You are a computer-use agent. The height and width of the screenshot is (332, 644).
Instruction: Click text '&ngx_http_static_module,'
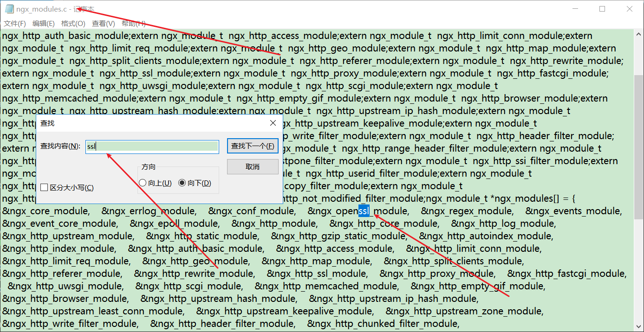coord(203,236)
